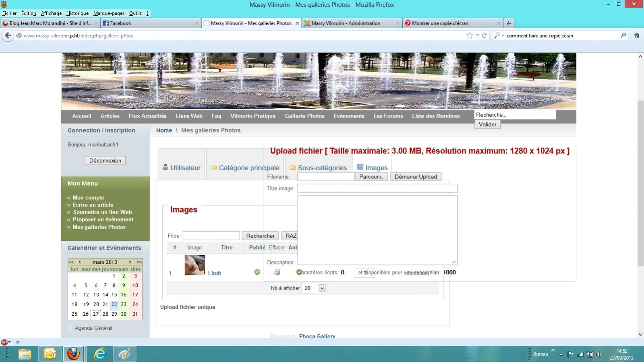The height and width of the screenshot is (362, 644).
Task: Show hidden tray icons arrow
Action: [x=561, y=354]
